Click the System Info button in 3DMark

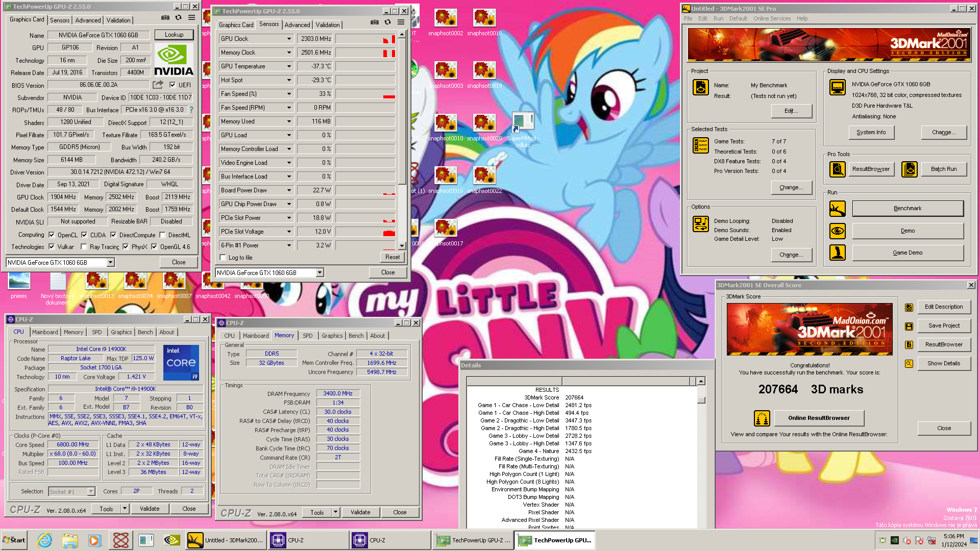(871, 133)
